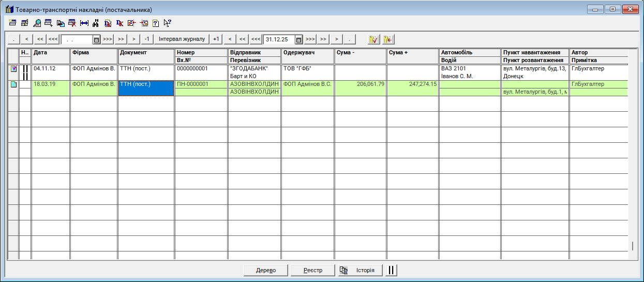Click the new document toolbar icon
Viewport: 644px width, 282px height.
click(13, 23)
